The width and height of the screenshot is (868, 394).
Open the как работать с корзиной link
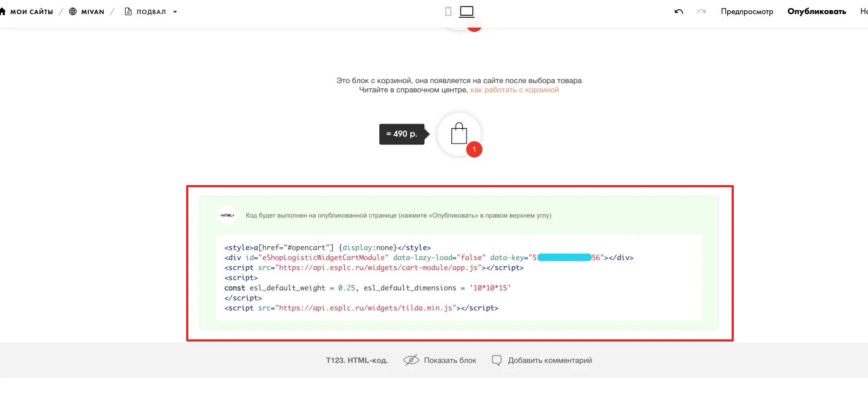click(x=515, y=90)
